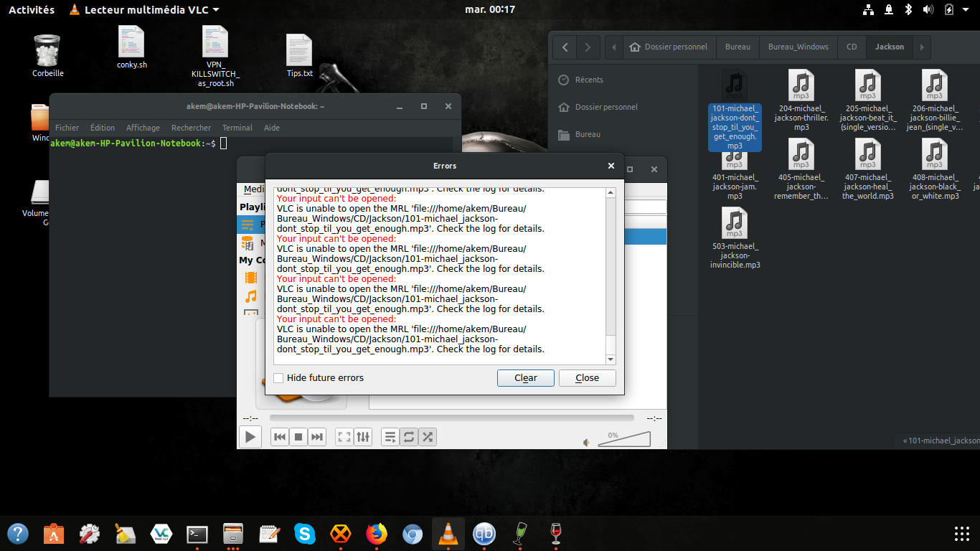Click Bluetooth icon in top bar
Image resolution: width=980 pixels, height=551 pixels.
pyautogui.click(x=908, y=9)
